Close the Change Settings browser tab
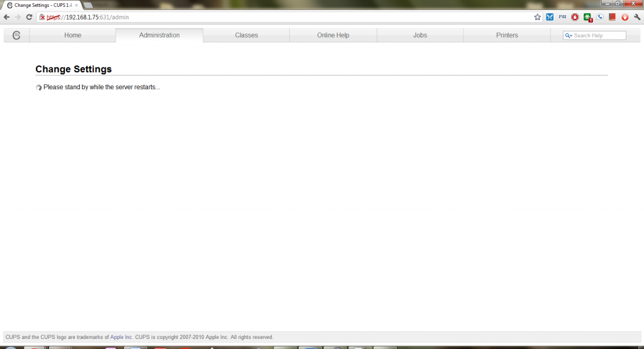Screen dimensions: 644x349 (x=76, y=5)
